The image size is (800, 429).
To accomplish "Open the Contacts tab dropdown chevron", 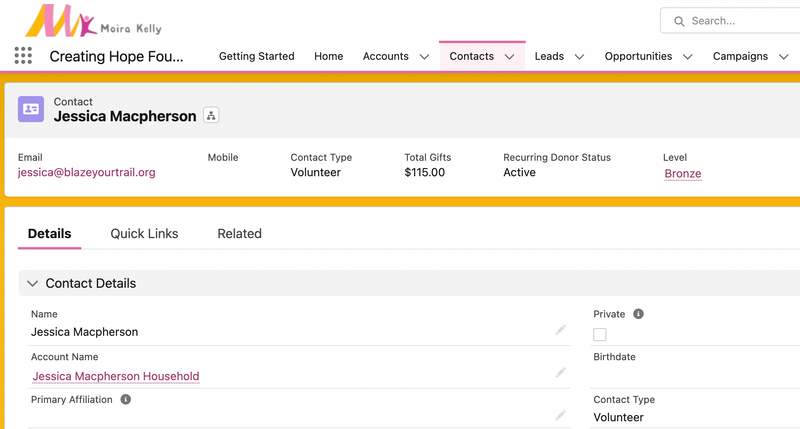I will 510,57.
